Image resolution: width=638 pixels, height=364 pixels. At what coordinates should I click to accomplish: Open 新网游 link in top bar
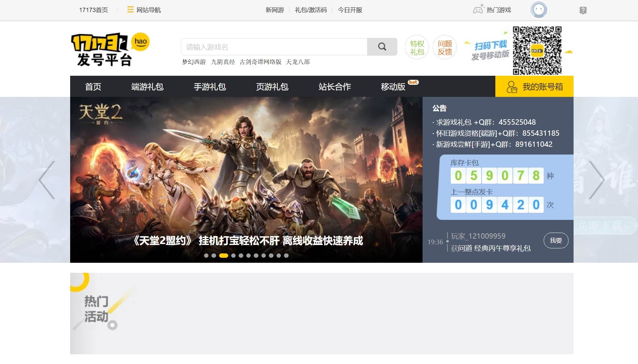275,10
